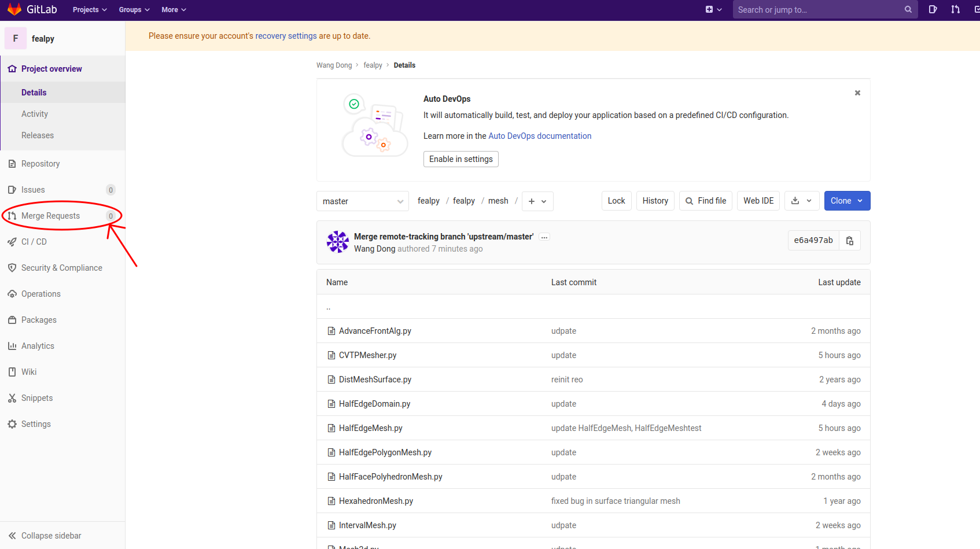Click 'fixed bug in surface triangular mesh' commit
This screenshot has height=549, width=980.
[616, 501]
